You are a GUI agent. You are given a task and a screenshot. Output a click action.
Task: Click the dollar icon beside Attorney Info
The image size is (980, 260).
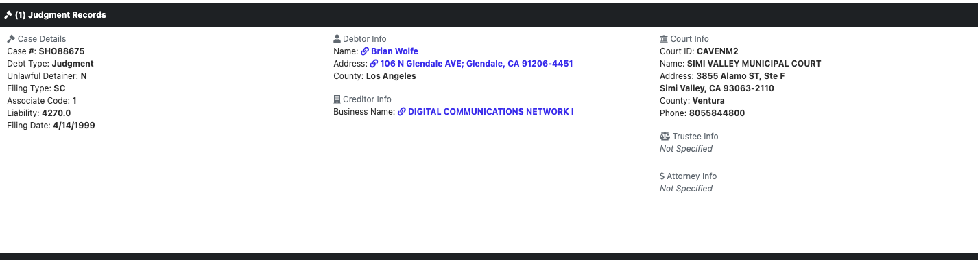click(x=662, y=176)
